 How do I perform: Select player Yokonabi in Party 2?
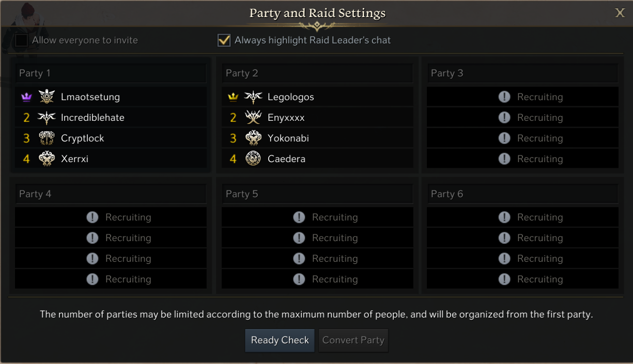tap(288, 138)
